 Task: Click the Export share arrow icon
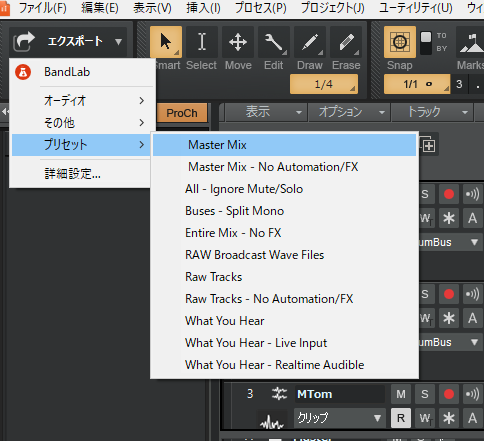[24, 42]
